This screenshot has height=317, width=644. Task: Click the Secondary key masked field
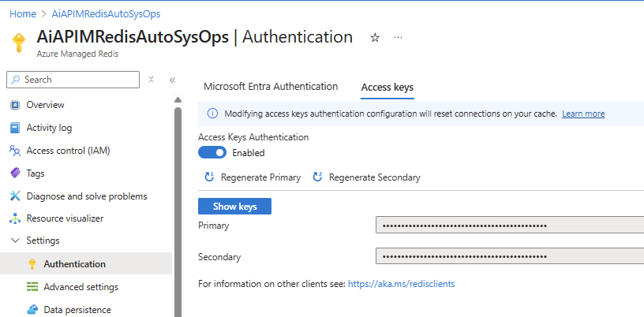(510, 256)
